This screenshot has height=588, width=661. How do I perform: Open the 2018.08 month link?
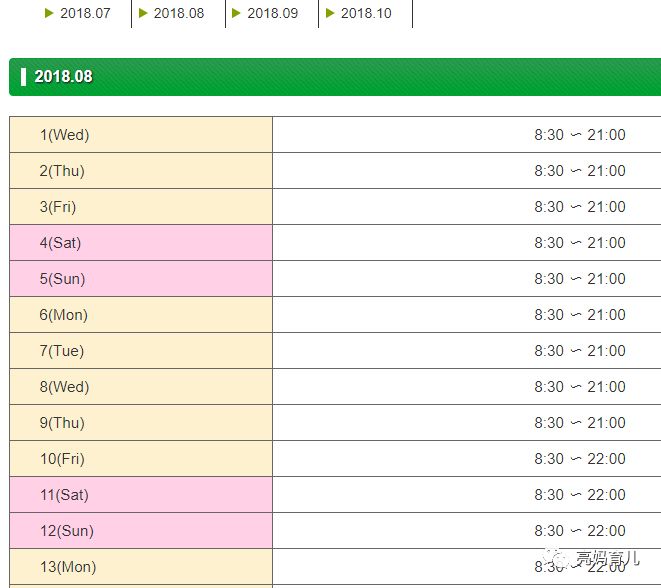click(179, 13)
